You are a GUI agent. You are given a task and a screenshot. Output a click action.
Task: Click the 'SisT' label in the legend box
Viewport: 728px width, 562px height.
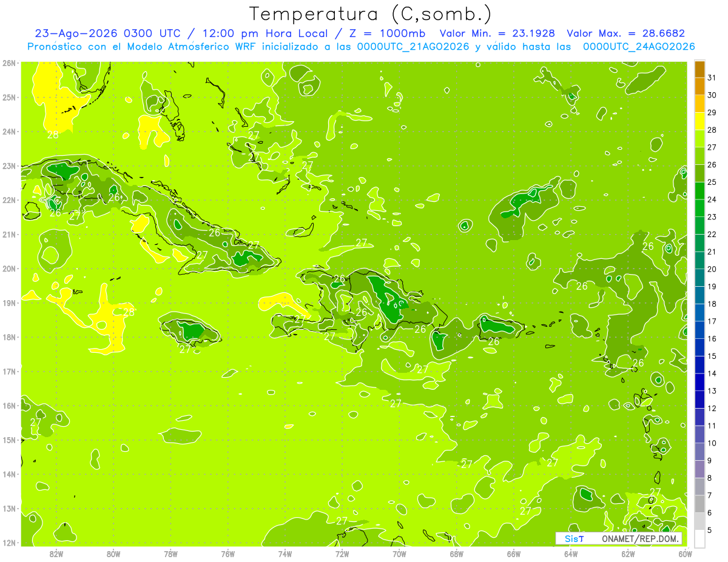click(x=574, y=538)
